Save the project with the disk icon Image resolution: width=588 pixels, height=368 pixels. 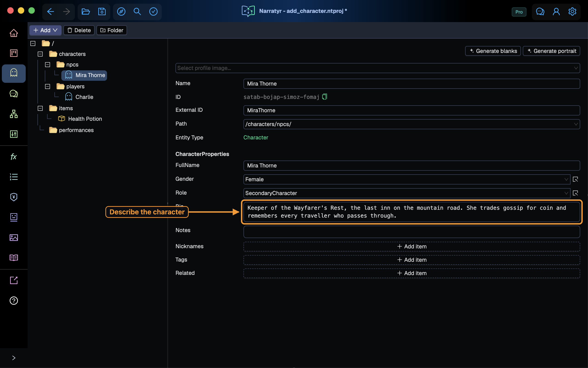pos(102,11)
